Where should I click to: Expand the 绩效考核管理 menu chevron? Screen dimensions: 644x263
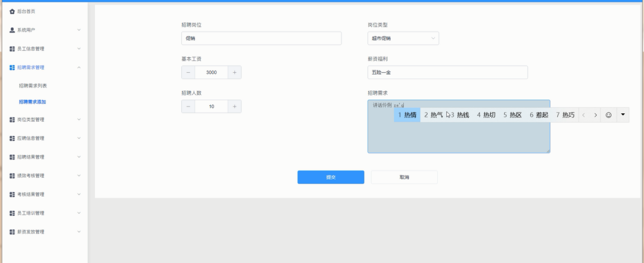tap(79, 176)
